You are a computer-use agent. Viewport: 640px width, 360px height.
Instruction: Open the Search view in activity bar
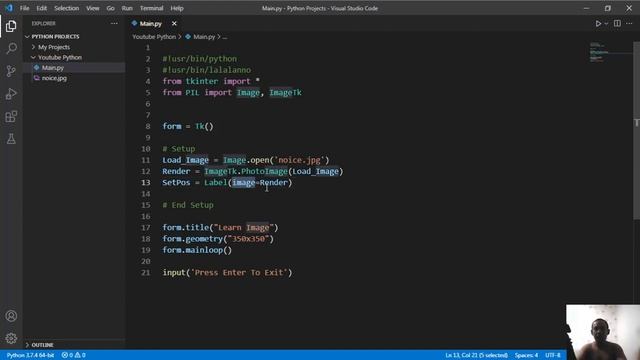[x=11, y=49]
